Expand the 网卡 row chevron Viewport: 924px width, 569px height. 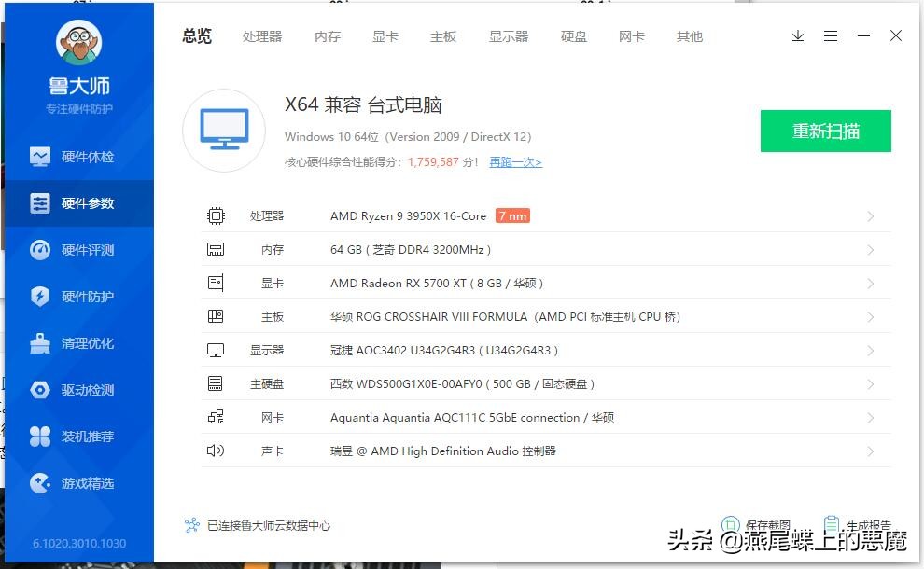[871, 418]
